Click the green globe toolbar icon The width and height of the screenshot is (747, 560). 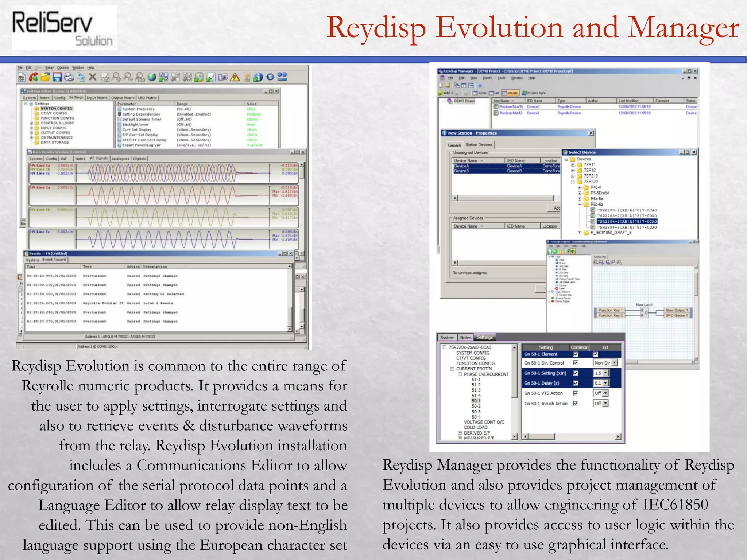(x=152, y=77)
